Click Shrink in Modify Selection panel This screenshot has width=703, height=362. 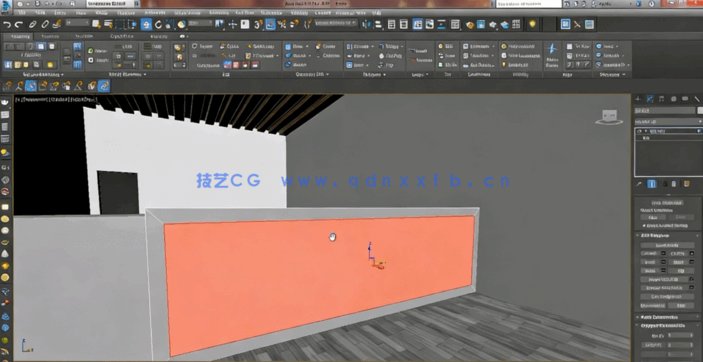click(x=99, y=60)
